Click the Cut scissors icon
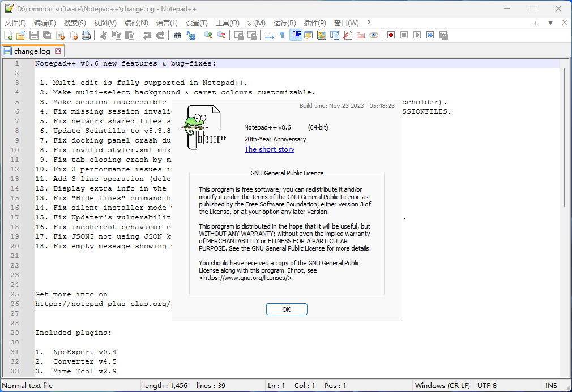 point(104,35)
